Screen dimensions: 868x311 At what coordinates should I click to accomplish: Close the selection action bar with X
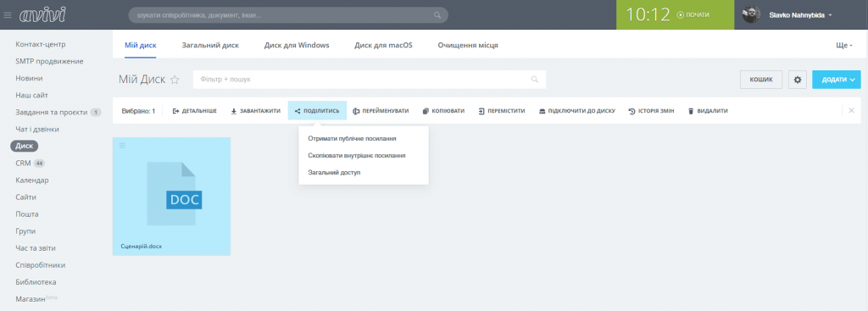(851, 111)
